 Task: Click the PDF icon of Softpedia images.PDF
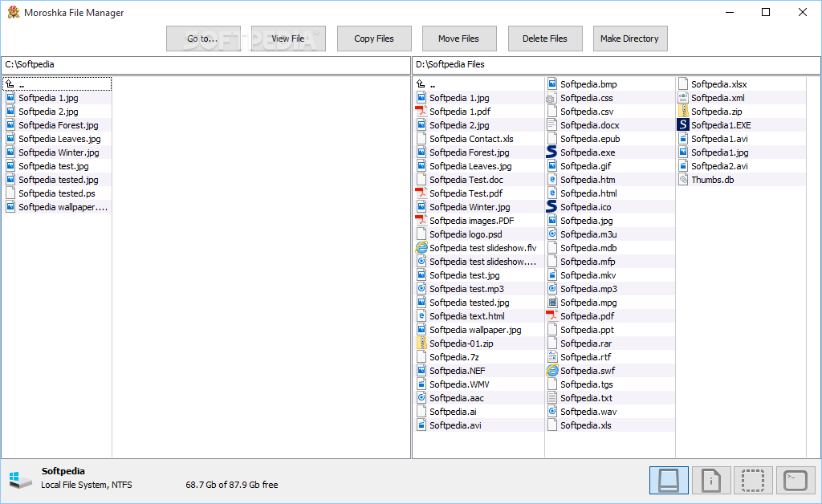point(421,220)
